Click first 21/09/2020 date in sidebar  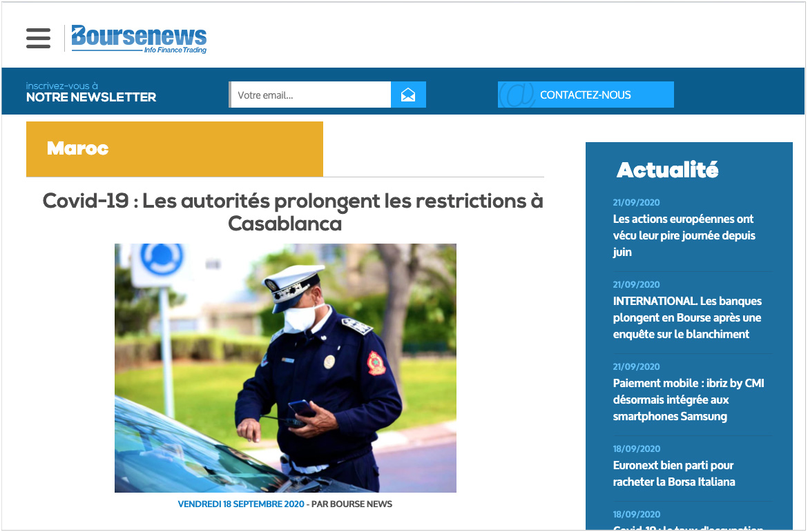(636, 203)
